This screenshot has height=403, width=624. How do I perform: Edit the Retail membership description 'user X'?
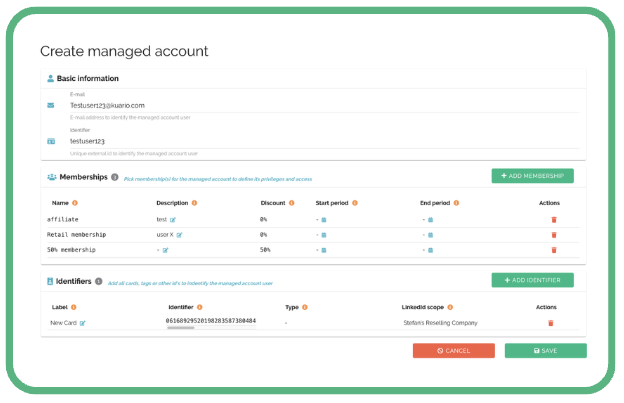click(180, 234)
